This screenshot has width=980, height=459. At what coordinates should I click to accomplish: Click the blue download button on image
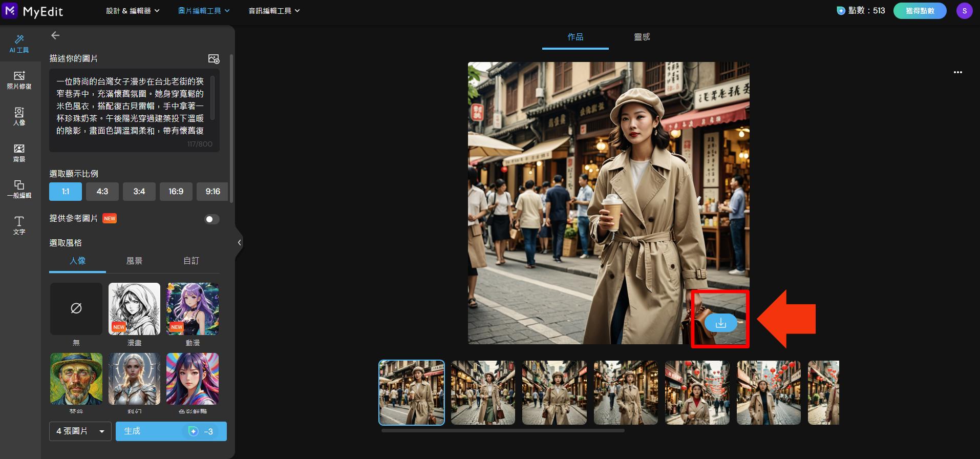click(x=720, y=323)
